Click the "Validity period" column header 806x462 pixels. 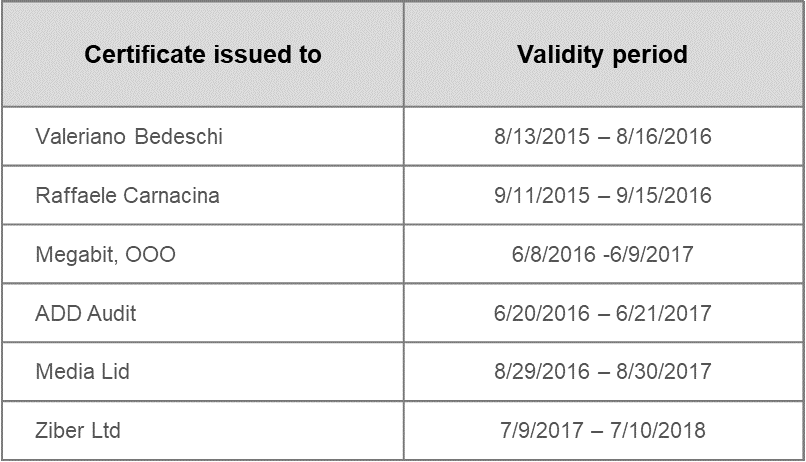(603, 54)
